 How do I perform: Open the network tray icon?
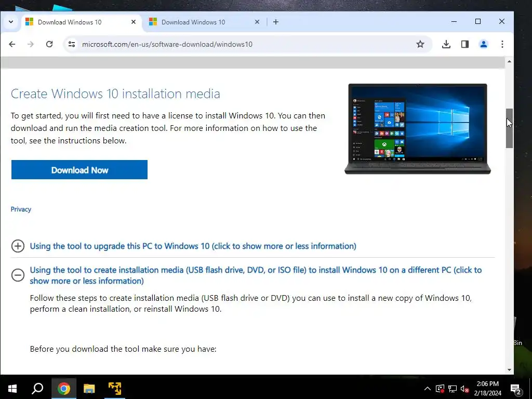pyautogui.click(x=453, y=389)
